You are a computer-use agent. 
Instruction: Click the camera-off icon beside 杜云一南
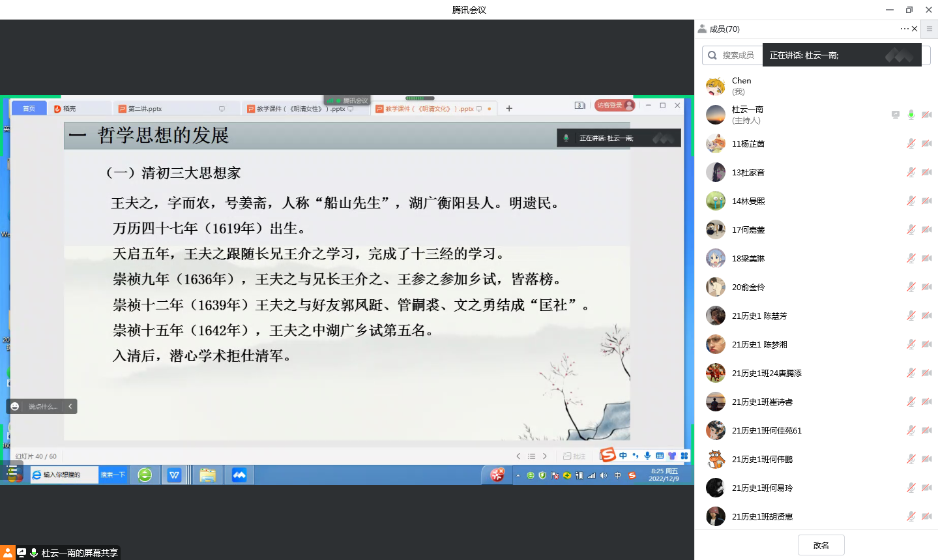(926, 115)
